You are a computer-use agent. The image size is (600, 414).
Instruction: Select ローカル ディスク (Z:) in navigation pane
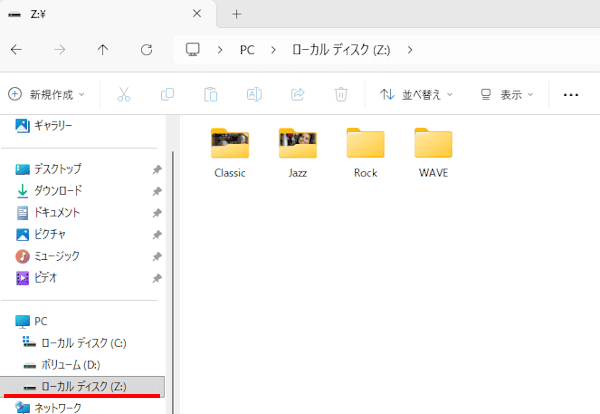point(82,386)
